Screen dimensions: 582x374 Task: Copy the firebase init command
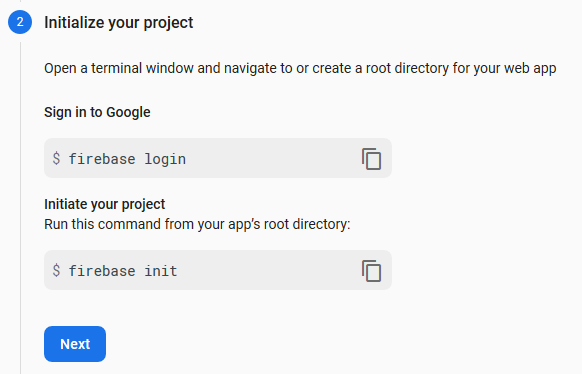pos(372,271)
